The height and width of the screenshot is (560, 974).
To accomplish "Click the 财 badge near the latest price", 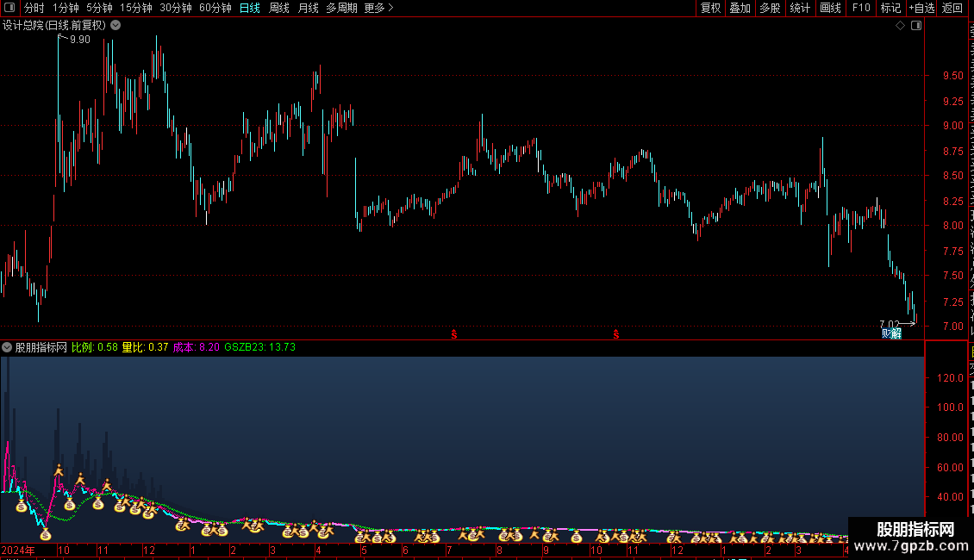I will (x=886, y=334).
